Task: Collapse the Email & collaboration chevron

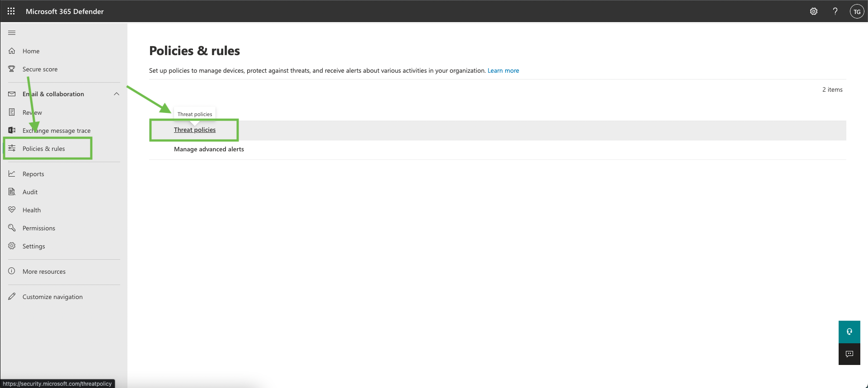Action: pyautogui.click(x=117, y=94)
